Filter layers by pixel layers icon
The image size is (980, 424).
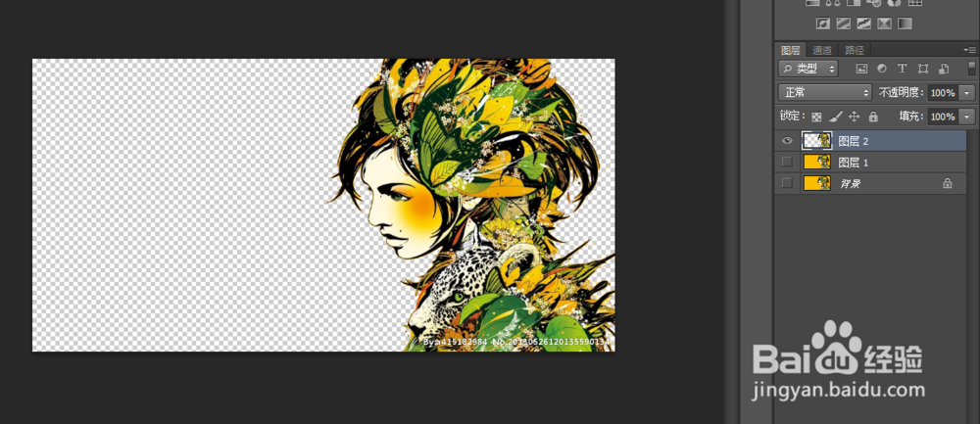tap(861, 69)
